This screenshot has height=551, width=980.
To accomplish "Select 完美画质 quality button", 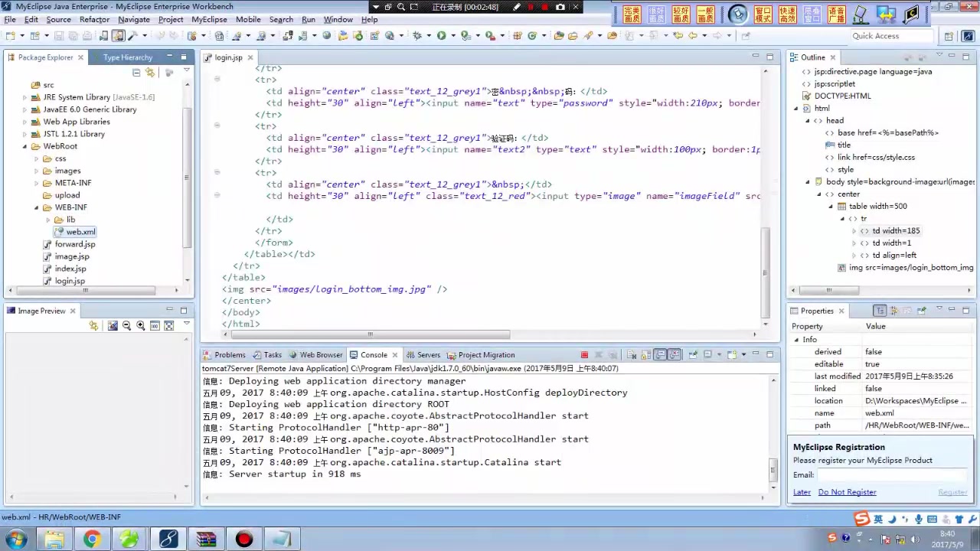I will point(632,14).
